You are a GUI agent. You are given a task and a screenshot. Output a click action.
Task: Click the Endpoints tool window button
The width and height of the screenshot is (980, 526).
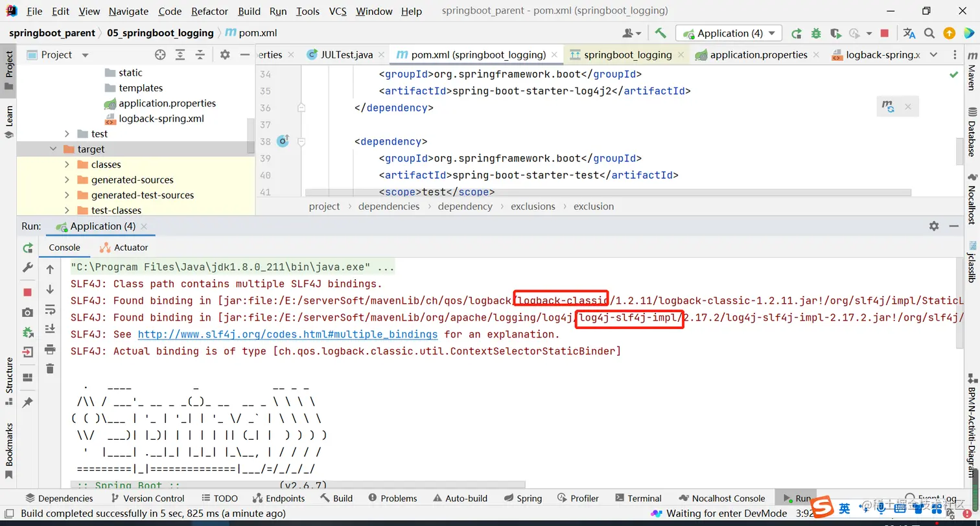click(x=278, y=498)
